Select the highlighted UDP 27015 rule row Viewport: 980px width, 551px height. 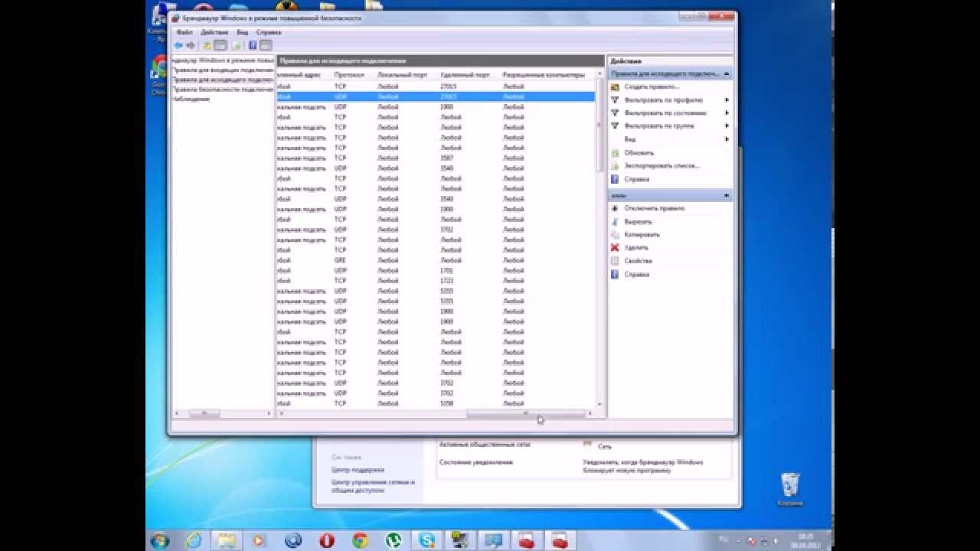436,96
